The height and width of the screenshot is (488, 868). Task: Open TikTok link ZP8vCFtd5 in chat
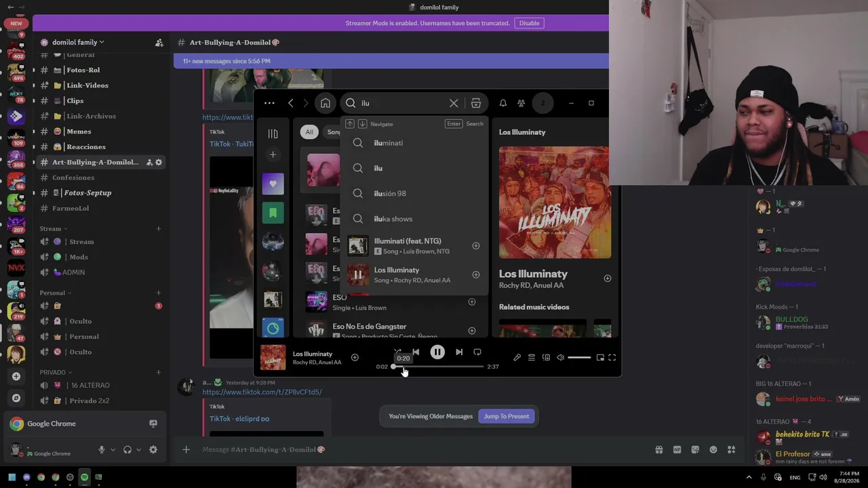tap(262, 392)
